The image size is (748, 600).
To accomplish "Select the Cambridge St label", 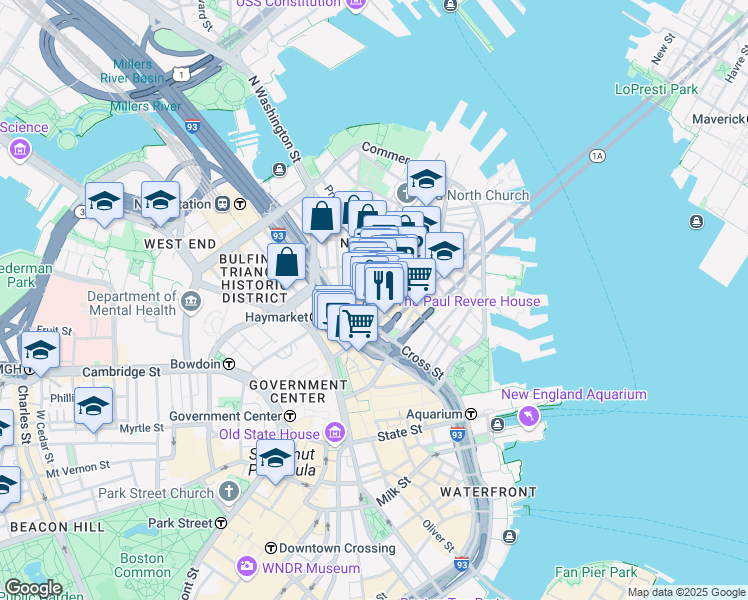I will 121,372.
